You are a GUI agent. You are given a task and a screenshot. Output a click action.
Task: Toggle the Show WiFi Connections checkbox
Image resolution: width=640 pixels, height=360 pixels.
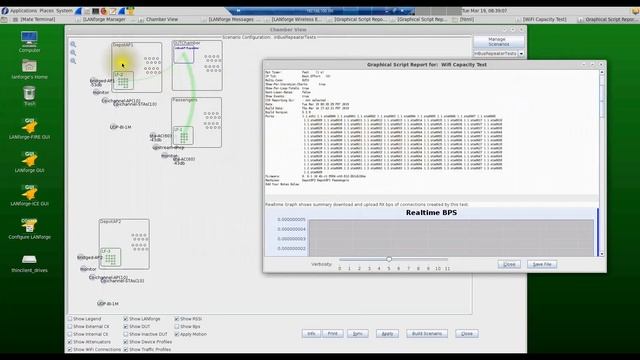(70, 350)
